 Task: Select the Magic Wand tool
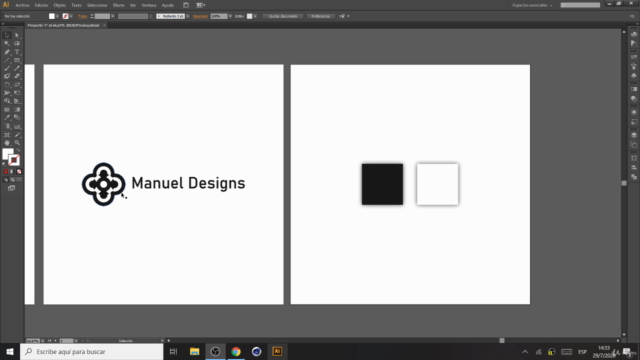7,44
